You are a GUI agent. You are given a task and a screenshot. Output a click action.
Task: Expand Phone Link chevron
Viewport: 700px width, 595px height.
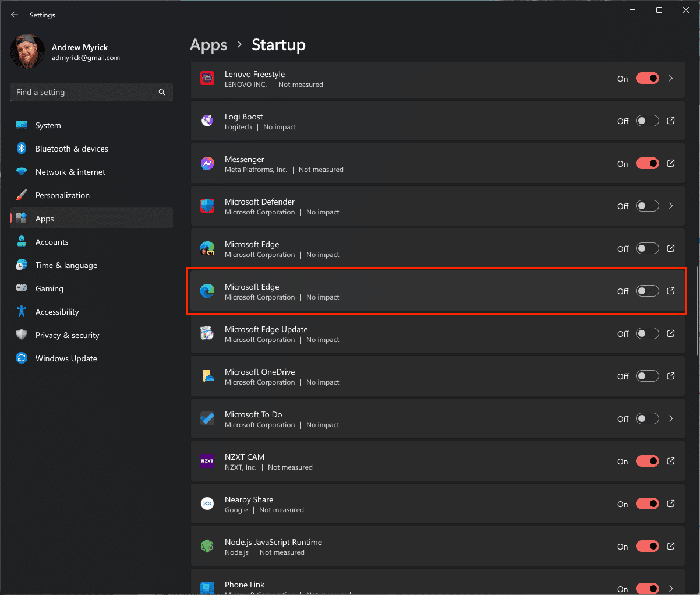[671, 589]
